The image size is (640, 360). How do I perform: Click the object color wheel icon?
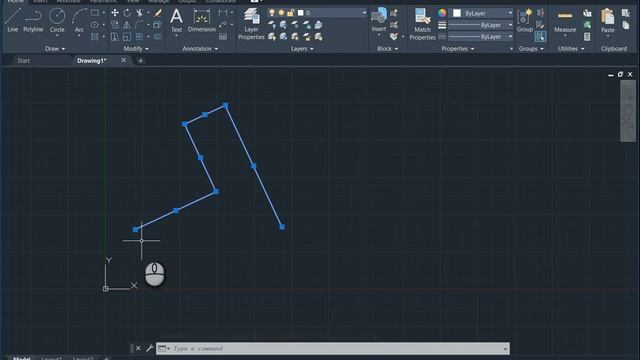442,13
